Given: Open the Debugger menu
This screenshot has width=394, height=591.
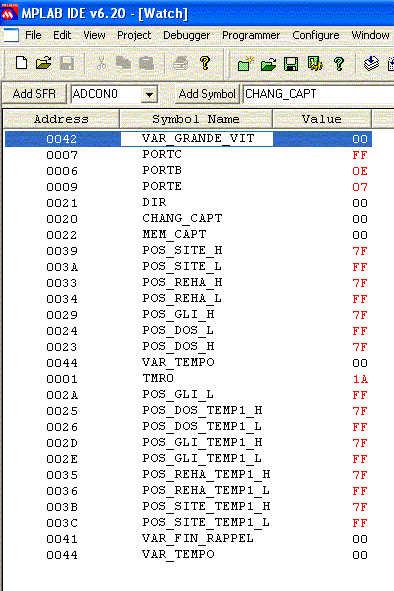Looking at the screenshot, I should click(x=186, y=35).
